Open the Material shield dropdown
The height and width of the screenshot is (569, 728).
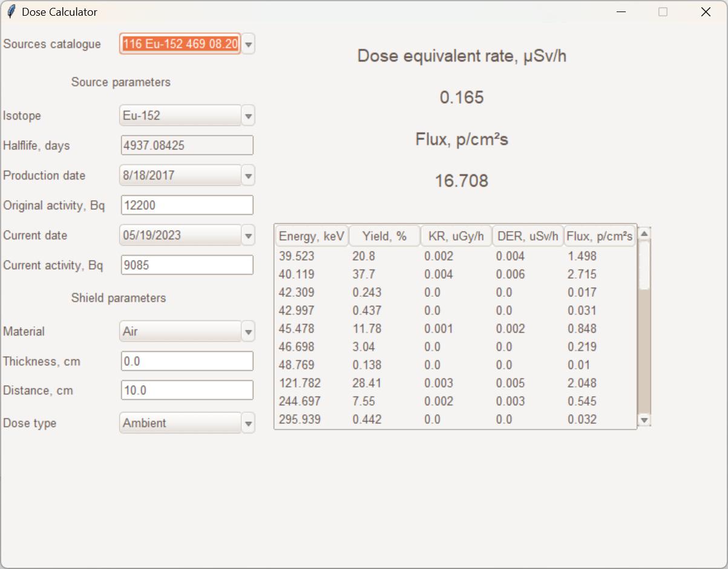pos(248,331)
